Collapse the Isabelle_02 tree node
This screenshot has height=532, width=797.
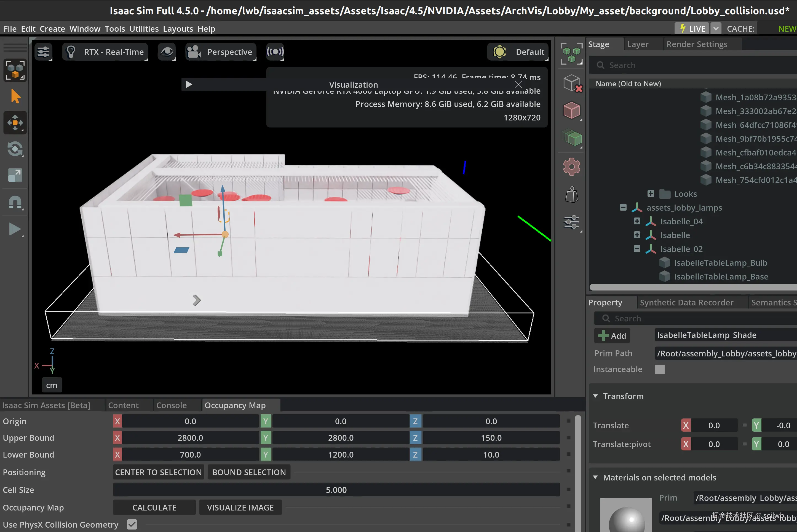[x=637, y=249]
